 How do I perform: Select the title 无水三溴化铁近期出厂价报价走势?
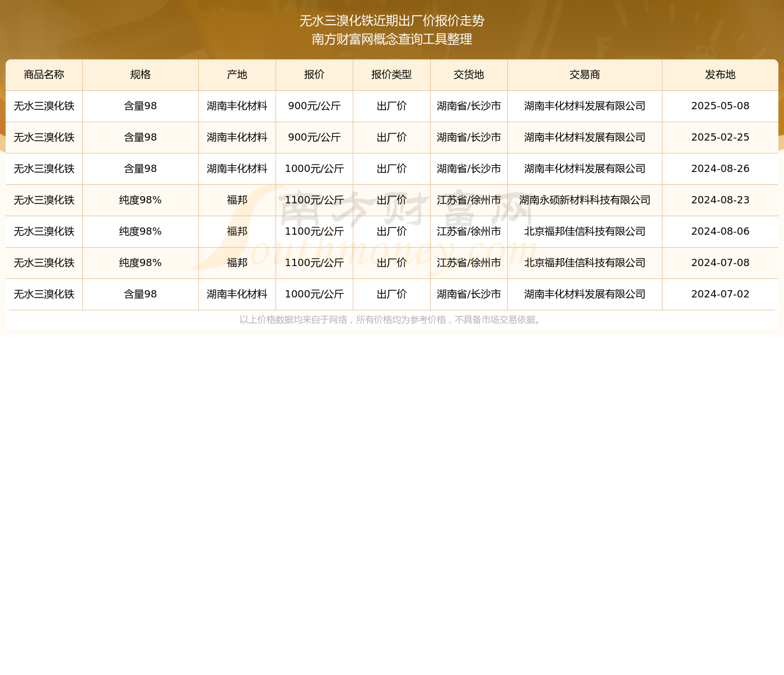[x=392, y=21]
